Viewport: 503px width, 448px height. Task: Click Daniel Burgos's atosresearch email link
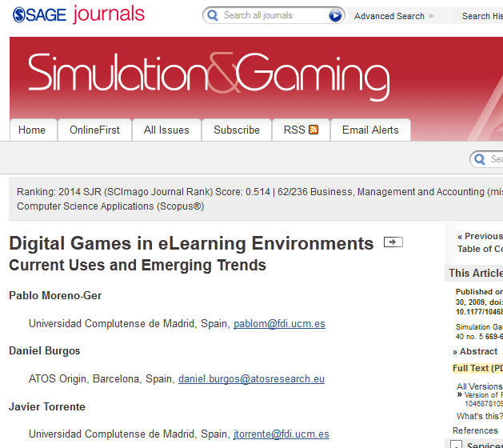(251, 378)
